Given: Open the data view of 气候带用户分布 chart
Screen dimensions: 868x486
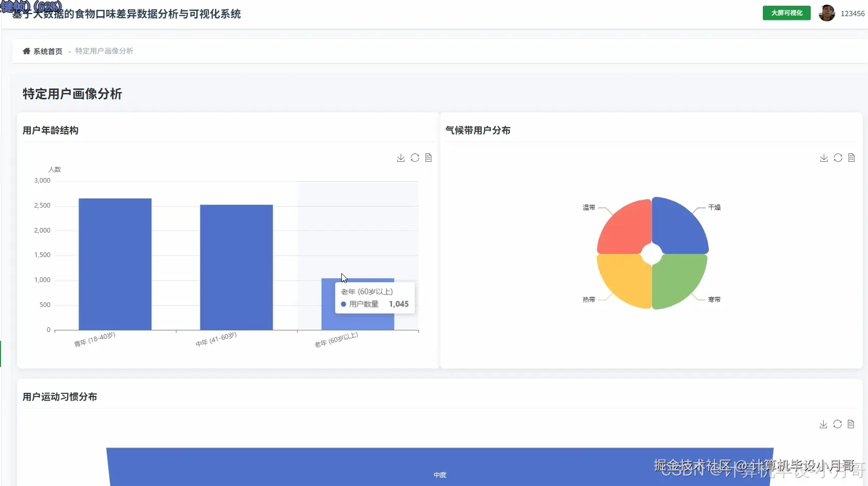Looking at the screenshot, I should coord(851,158).
